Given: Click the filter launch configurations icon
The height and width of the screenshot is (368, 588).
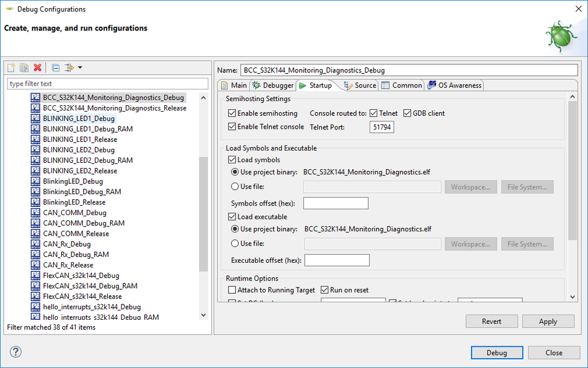Looking at the screenshot, I should [68, 68].
